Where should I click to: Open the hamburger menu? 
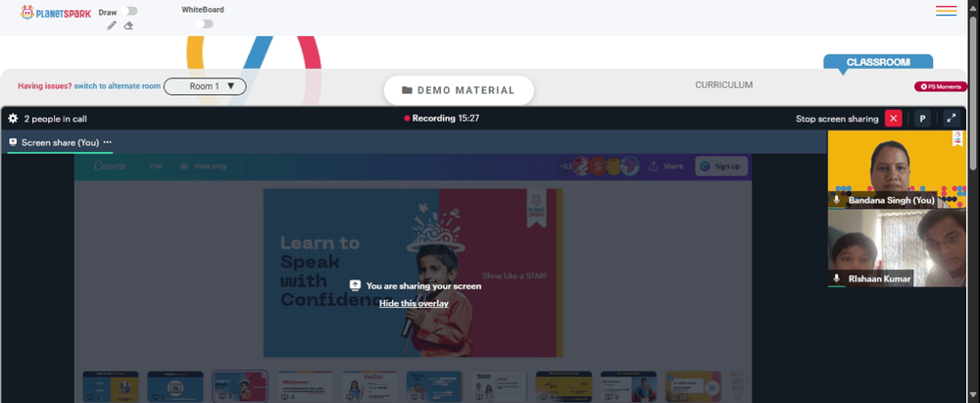[x=947, y=11]
